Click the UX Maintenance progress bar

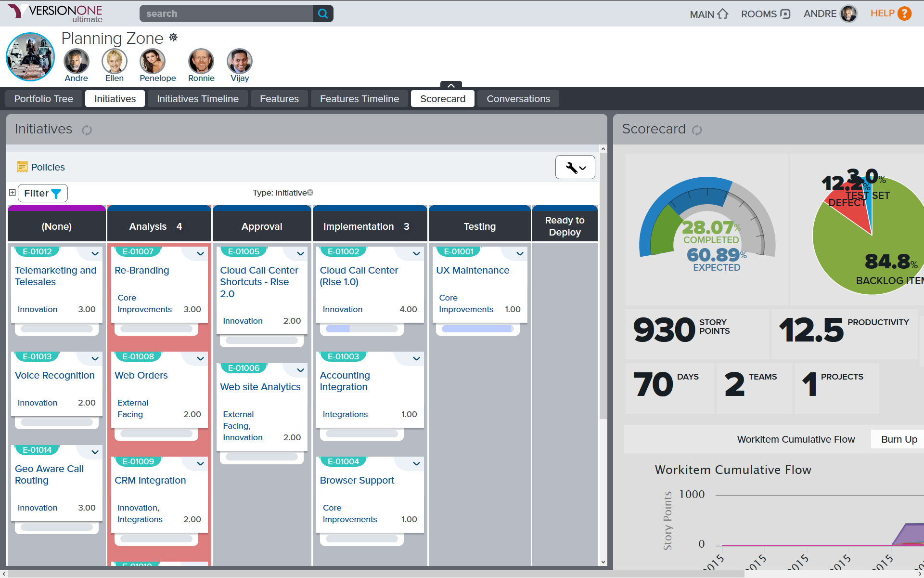coord(477,329)
